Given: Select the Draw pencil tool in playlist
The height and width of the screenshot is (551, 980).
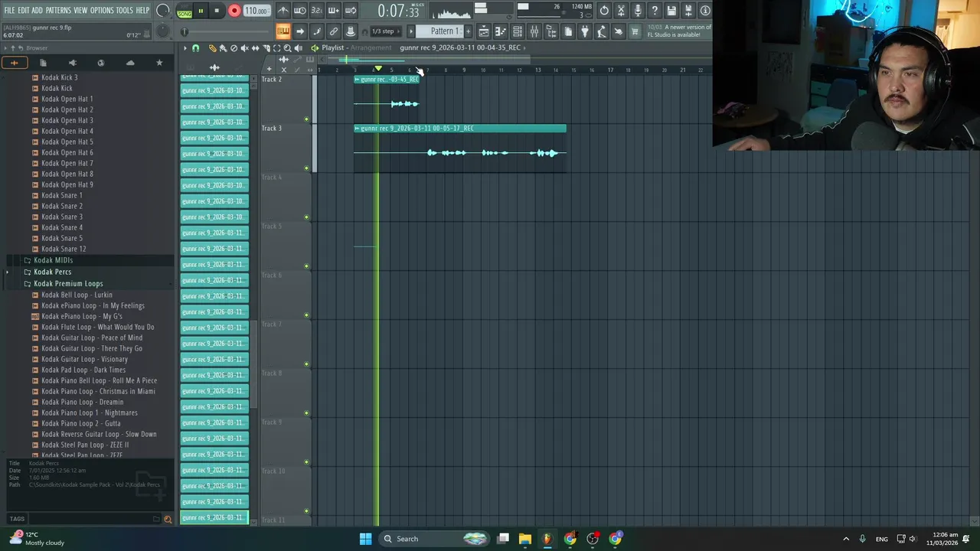Looking at the screenshot, I should [x=212, y=47].
